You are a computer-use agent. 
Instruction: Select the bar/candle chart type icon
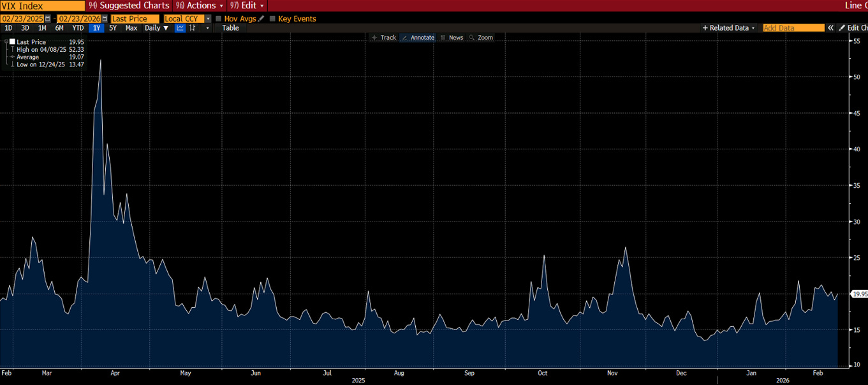(192, 28)
